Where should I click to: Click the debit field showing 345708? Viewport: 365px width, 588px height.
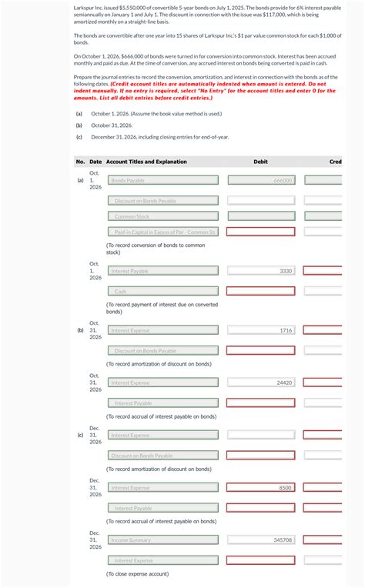[x=261, y=540]
